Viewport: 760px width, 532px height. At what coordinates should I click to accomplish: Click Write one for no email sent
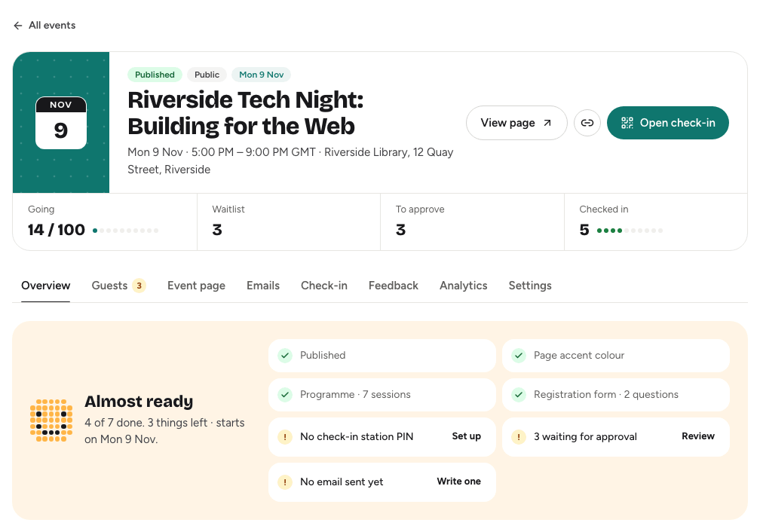(x=458, y=482)
